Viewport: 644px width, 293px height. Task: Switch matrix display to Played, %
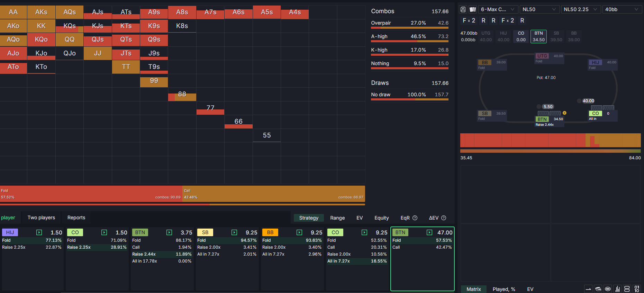tap(504, 289)
